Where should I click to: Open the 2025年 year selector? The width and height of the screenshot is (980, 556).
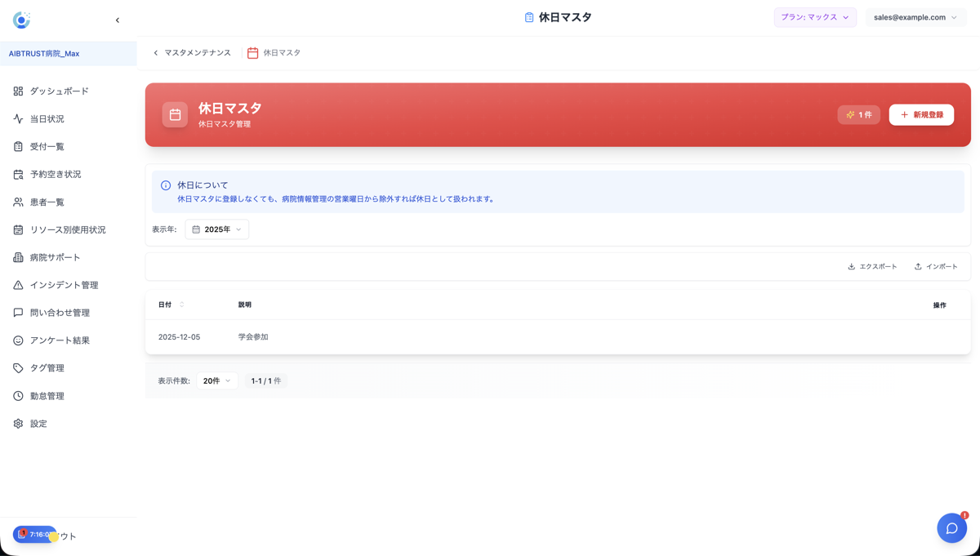pos(216,229)
